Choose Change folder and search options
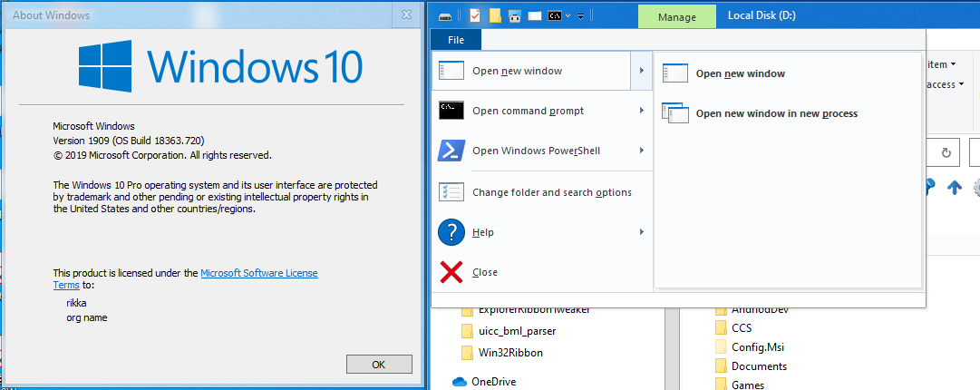980x390 pixels. coord(542,192)
